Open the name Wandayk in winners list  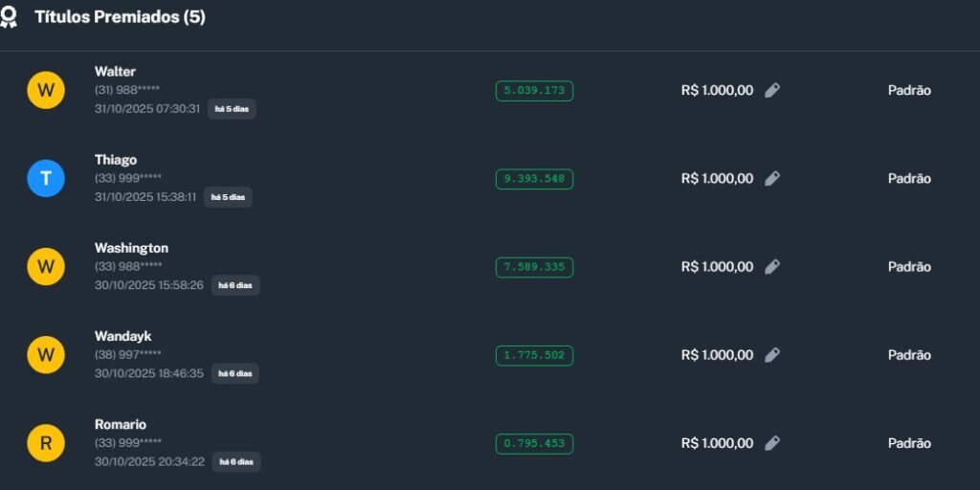tap(122, 336)
